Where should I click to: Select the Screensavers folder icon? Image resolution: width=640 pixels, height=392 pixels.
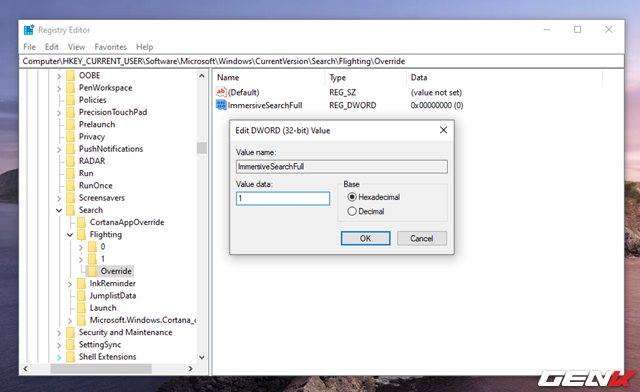71,198
